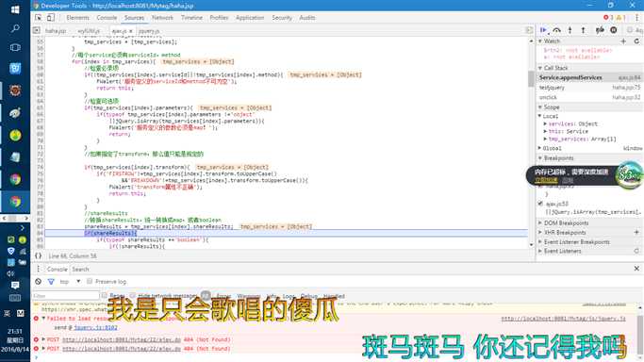Toggle pause on exceptions icon

tap(614, 30)
